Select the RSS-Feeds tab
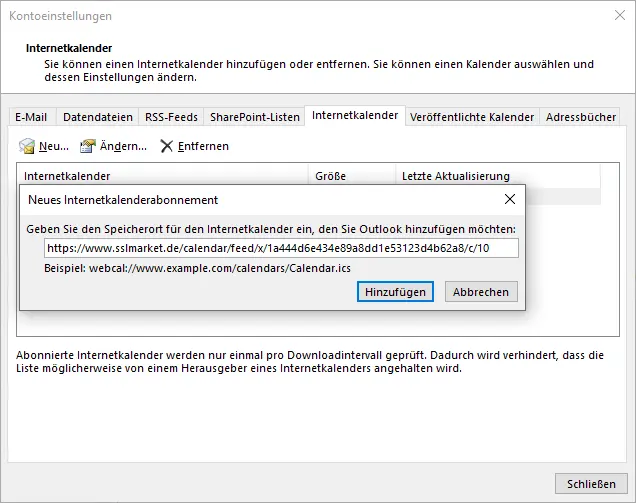 click(171, 117)
